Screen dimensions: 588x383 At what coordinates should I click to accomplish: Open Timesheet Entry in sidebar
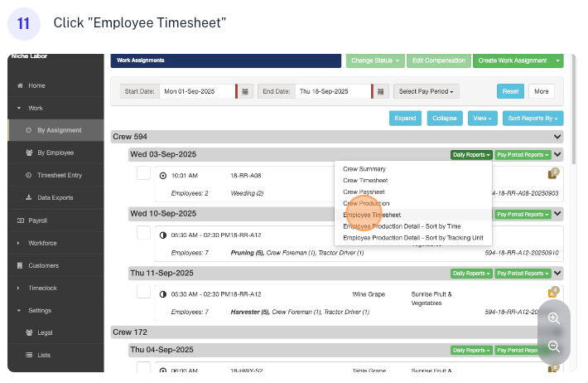(x=58, y=175)
